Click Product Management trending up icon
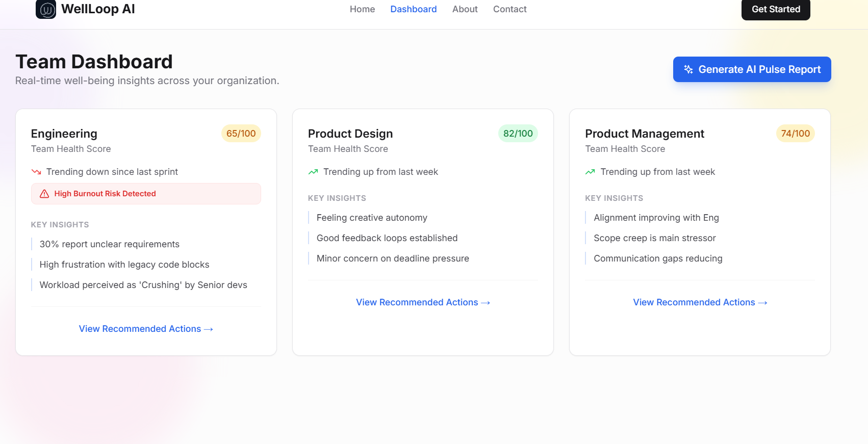Viewport: 868px width, 444px height. [590, 172]
